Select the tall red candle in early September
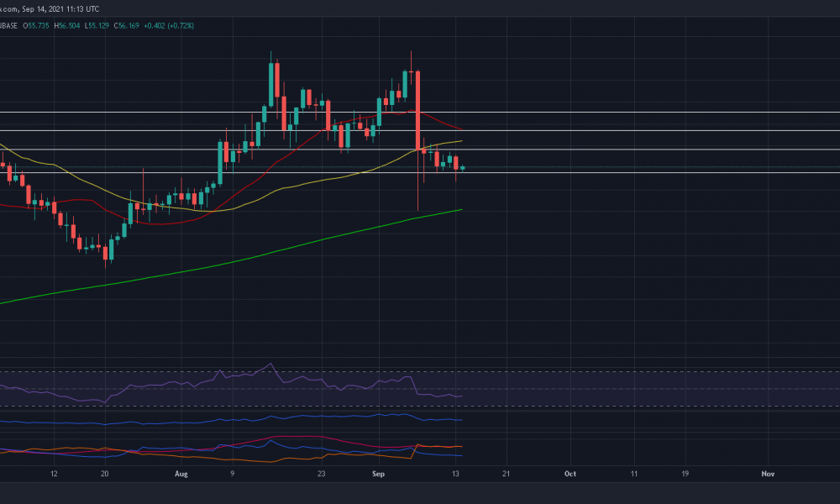The width and height of the screenshot is (840, 504). click(417, 110)
